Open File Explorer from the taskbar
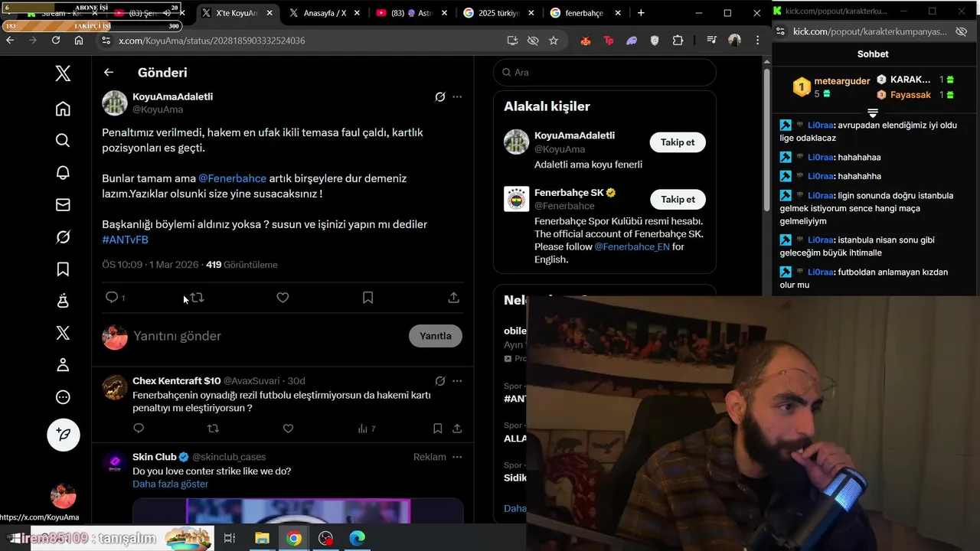Viewport: 980px width, 551px height. click(262, 539)
